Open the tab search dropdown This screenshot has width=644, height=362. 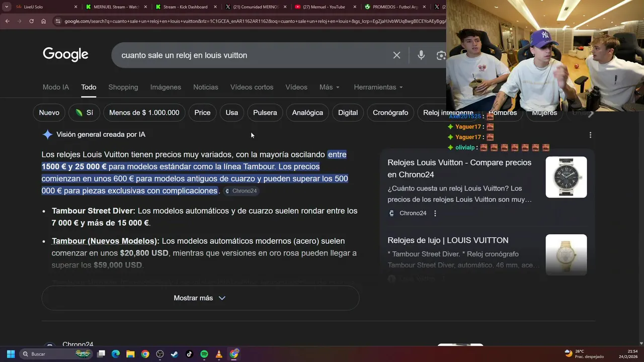7,7
